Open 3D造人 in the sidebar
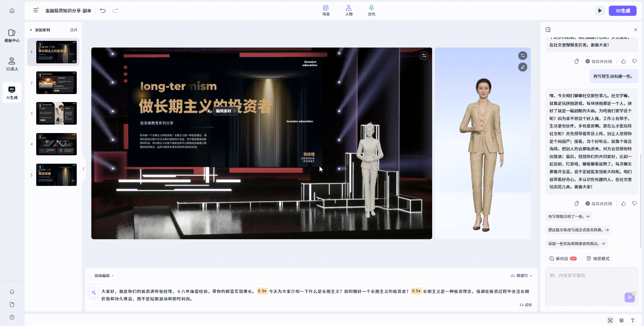The width and height of the screenshot is (644, 326). tap(12, 64)
